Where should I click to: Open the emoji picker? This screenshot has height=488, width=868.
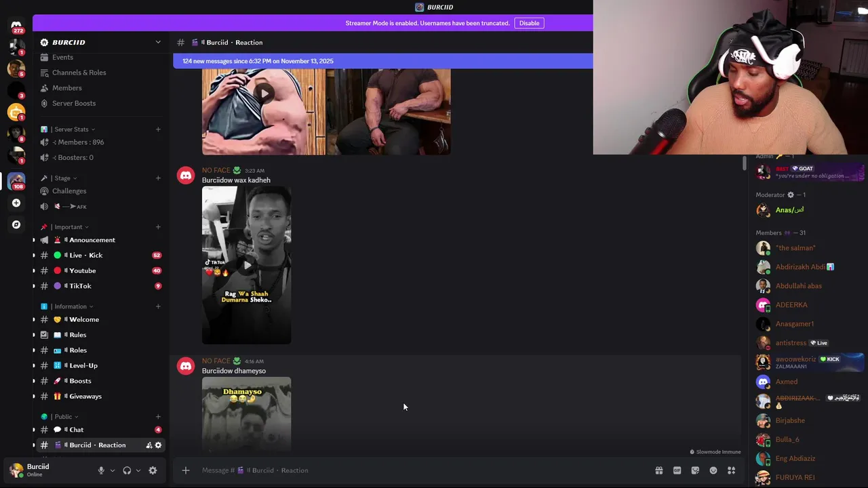pos(713,470)
